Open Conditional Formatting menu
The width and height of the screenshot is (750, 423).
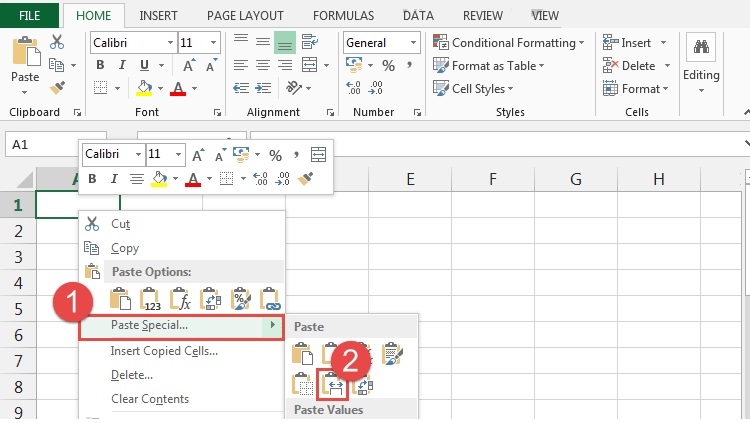point(508,43)
